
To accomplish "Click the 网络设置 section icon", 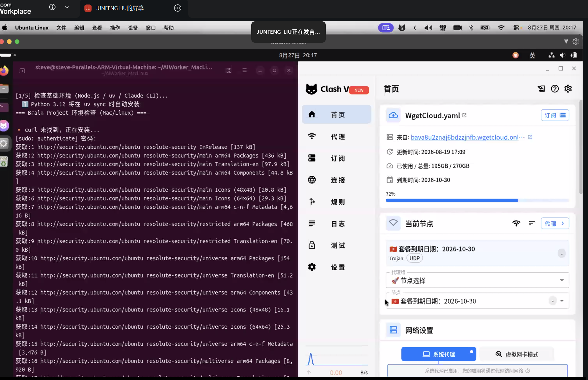I will tap(393, 330).
